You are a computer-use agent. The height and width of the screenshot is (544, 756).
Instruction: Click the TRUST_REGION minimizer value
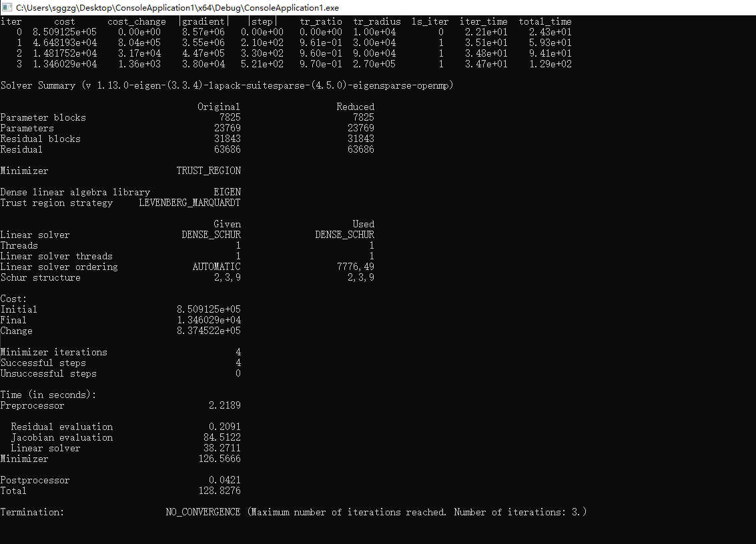pos(208,171)
